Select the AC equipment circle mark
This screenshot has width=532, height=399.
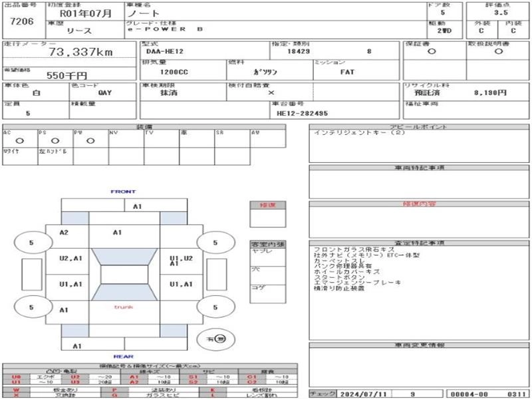[20, 141]
